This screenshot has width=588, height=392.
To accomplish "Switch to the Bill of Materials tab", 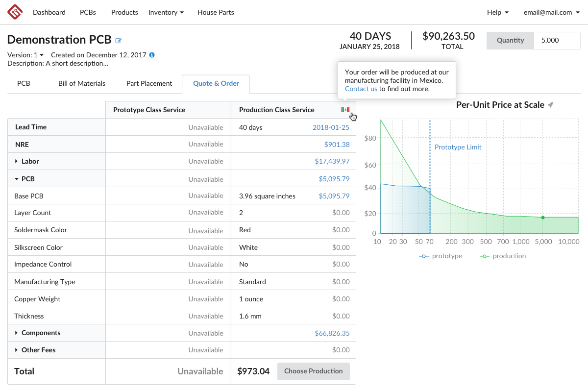I will coord(82,83).
